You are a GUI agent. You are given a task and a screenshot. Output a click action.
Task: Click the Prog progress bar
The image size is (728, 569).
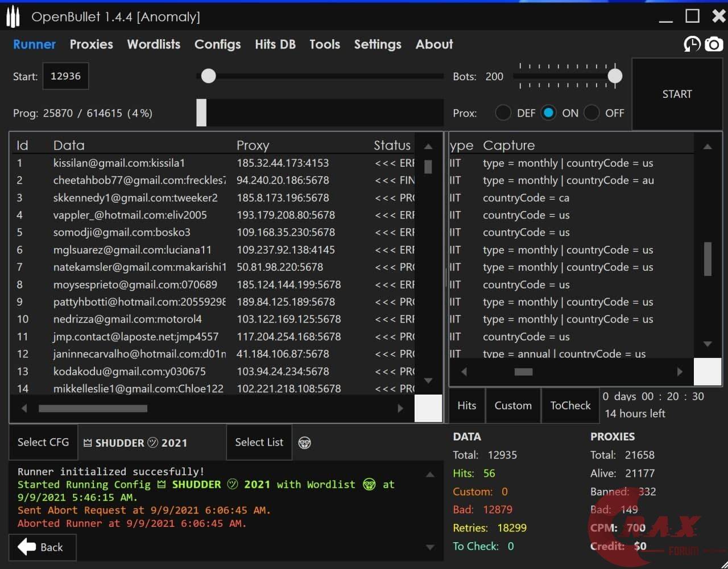point(320,113)
